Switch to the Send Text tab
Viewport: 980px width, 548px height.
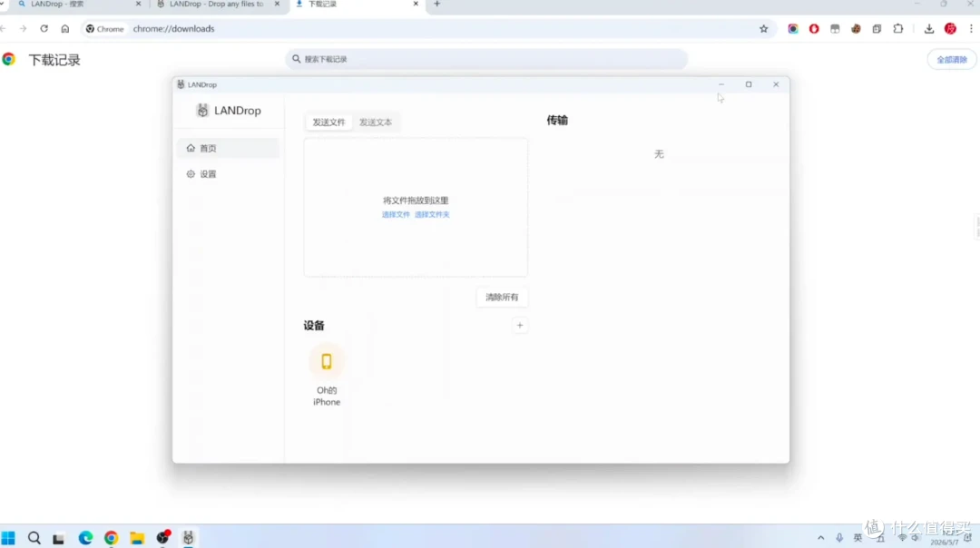375,122
